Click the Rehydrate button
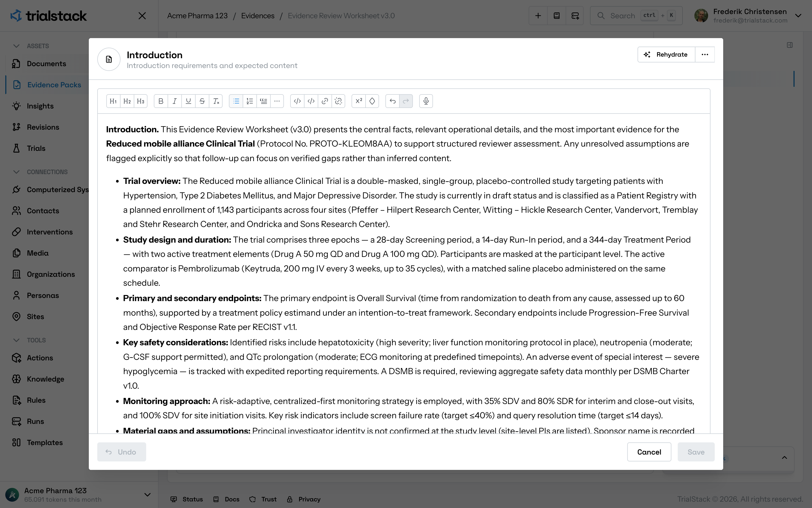812x508 pixels. [x=666, y=55]
